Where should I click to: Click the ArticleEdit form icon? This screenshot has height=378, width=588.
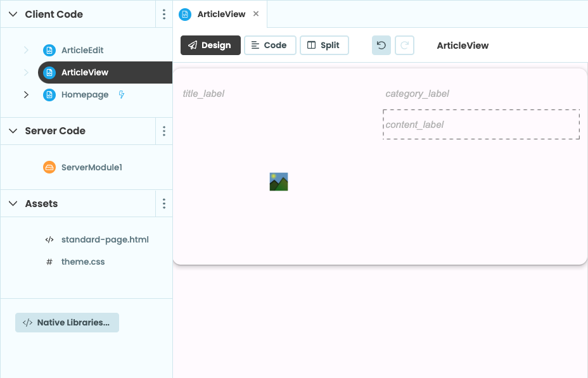click(49, 50)
